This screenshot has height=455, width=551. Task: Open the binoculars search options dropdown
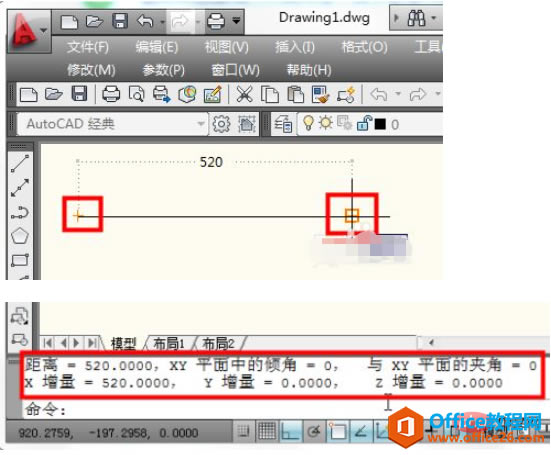point(434,18)
